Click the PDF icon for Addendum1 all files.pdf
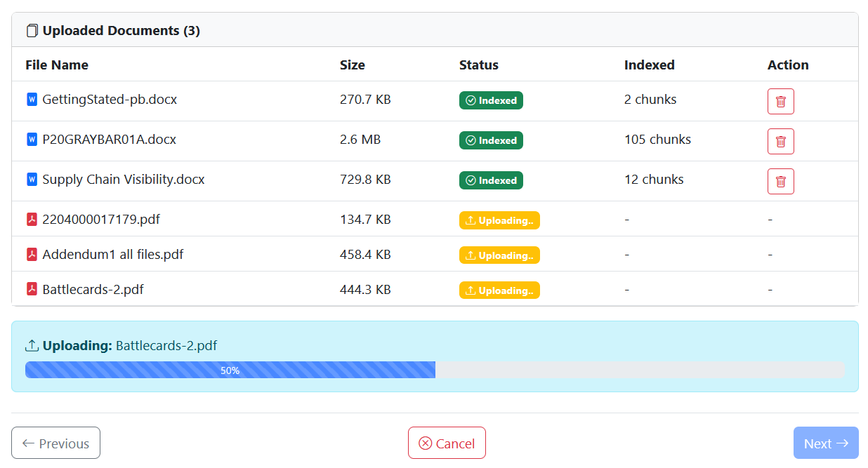Viewport: 868px width, 468px height. pos(32,254)
